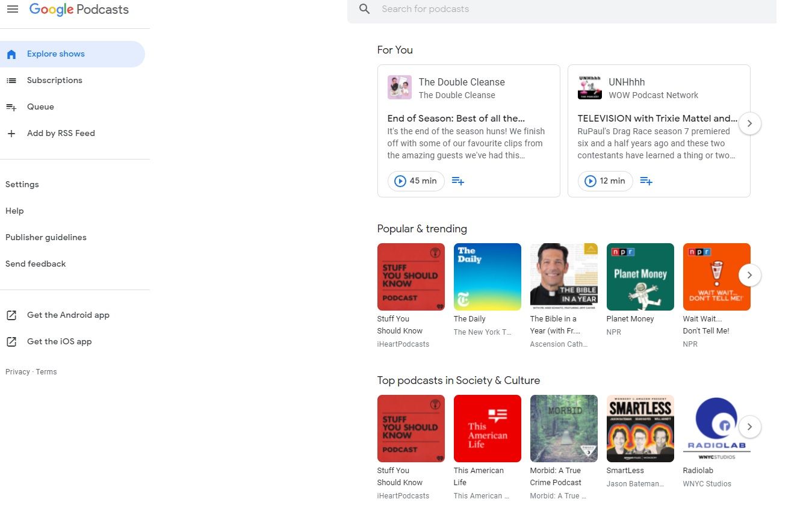Open Publisher guidelines link
The width and height of the screenshot is (812, 505).
tap(46, 238)
